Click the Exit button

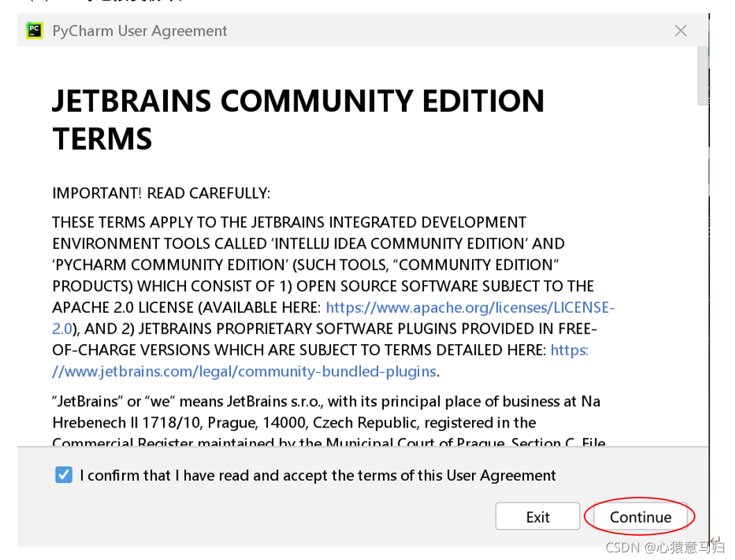[x=537, y=517]
